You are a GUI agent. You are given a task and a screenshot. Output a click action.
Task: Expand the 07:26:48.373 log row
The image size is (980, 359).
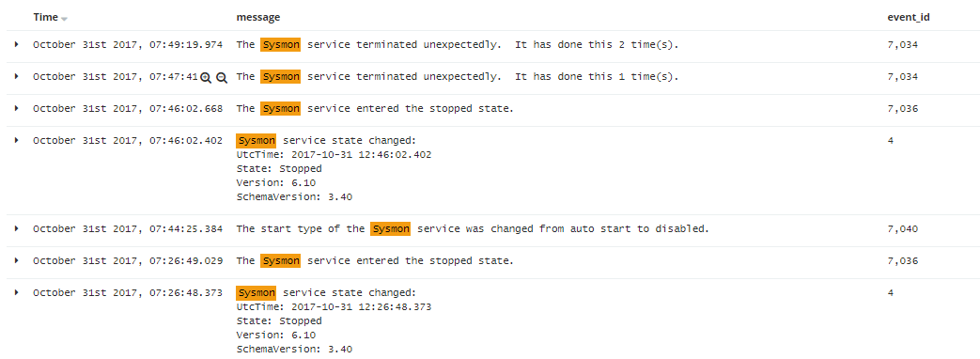click(17, 292)
